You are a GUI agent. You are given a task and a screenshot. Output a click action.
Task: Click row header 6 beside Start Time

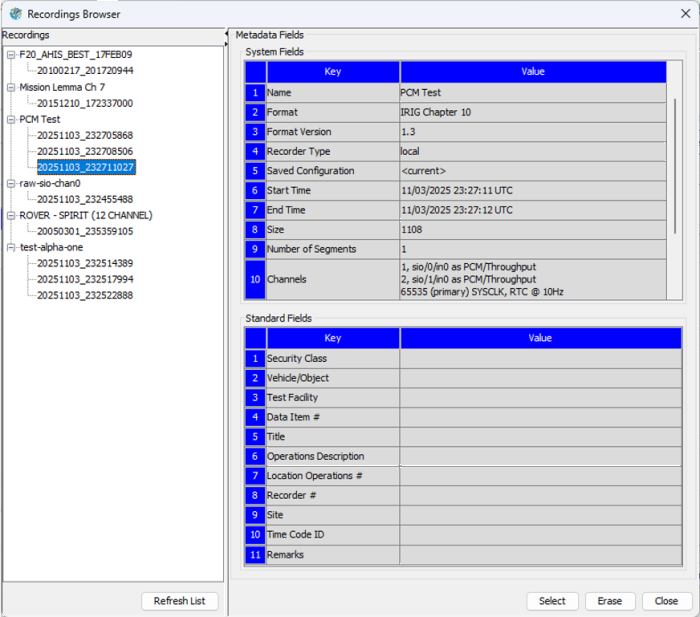point(255,191)
